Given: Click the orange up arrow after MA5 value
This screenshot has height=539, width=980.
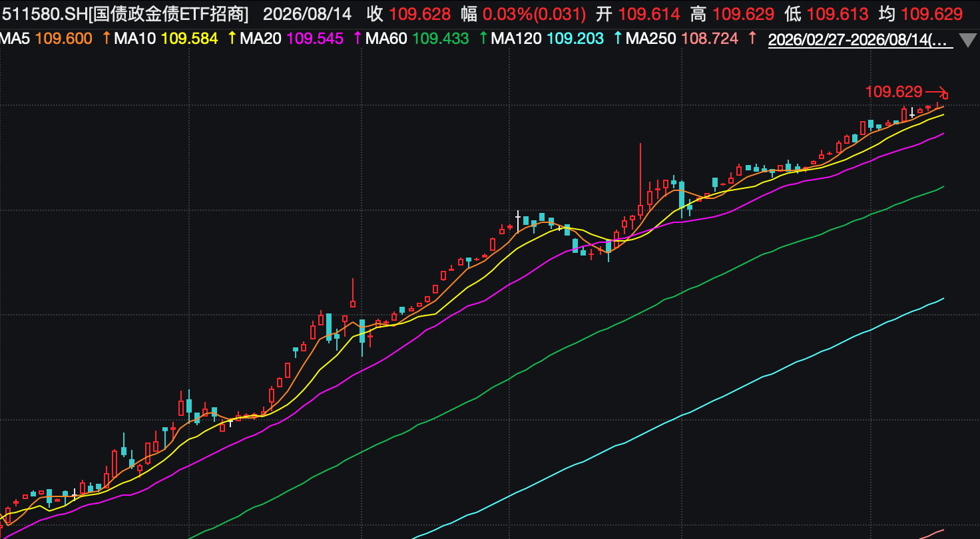Looking at the screenshot, I should 105,39.
